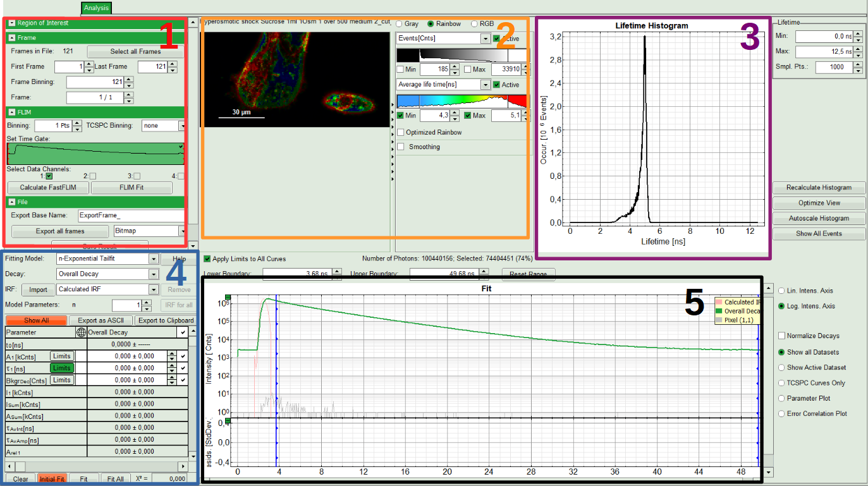The height and width of the screenshot is (486, 868).
Task: Toggle the Normalize Decays checkbox
Action: point(782,336)
